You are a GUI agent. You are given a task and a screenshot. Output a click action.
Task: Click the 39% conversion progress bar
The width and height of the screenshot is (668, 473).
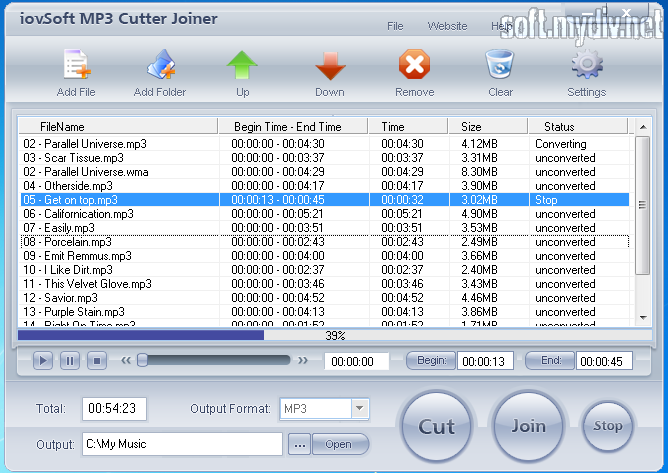(335, 335)
